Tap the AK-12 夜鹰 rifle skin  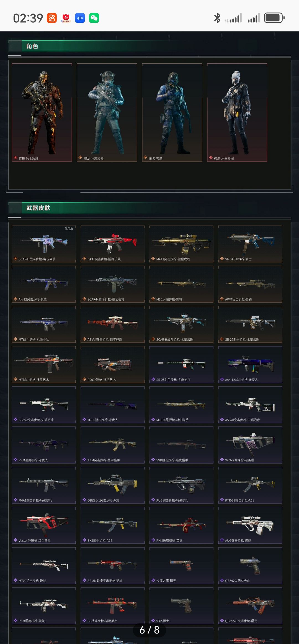[x=44, y=284]
